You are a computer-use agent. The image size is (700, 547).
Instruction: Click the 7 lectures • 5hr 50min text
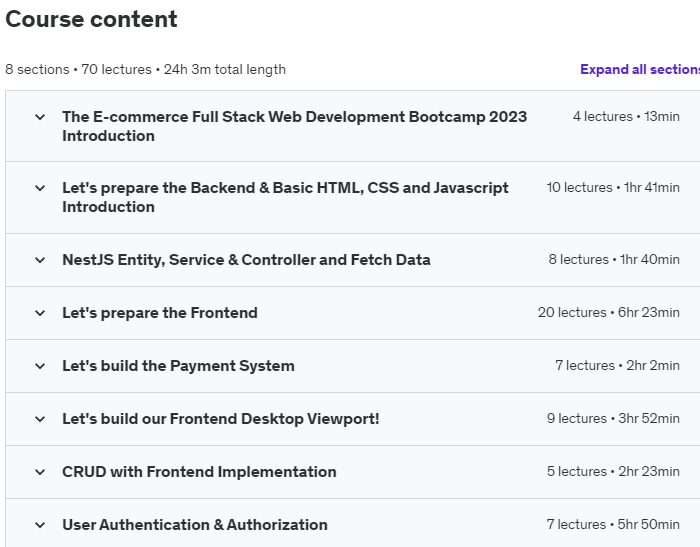tap(613, 525)
